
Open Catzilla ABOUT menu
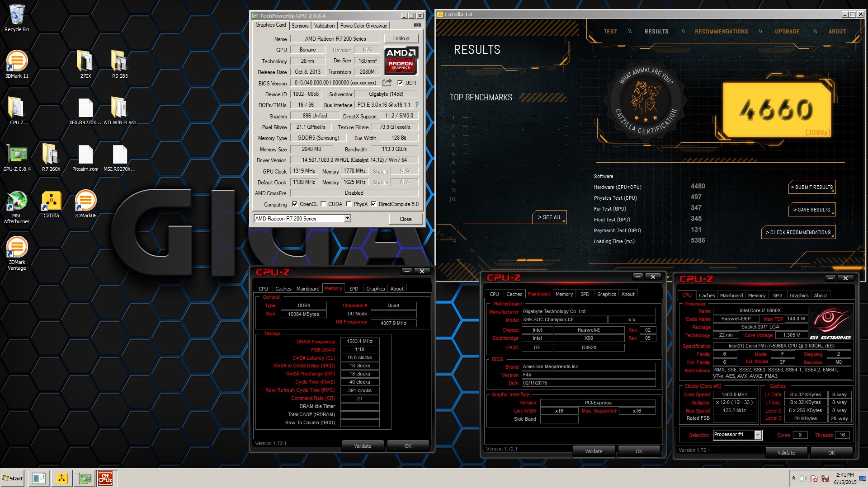837,32
